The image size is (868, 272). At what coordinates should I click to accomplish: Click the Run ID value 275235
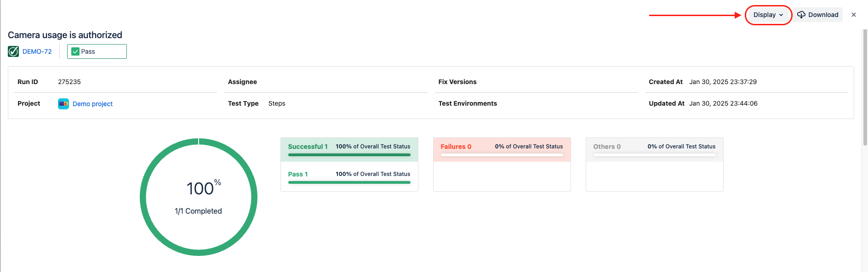(69, 82)
